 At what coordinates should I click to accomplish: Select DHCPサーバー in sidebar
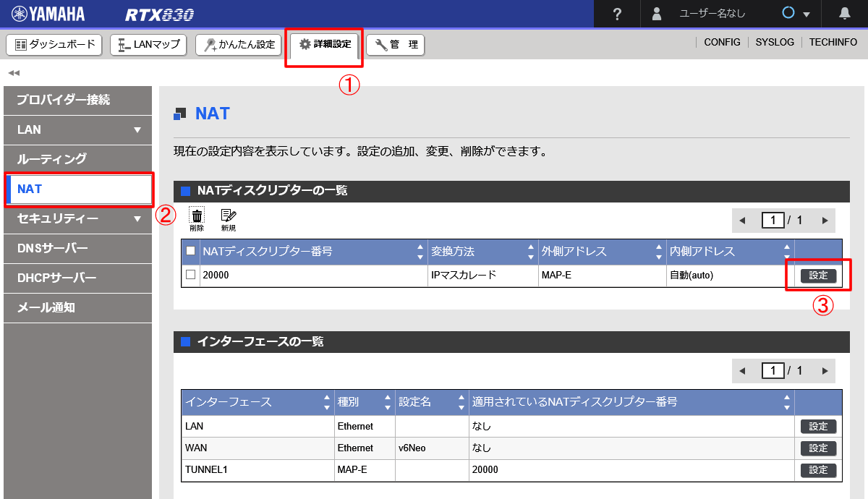pos(77,278)
